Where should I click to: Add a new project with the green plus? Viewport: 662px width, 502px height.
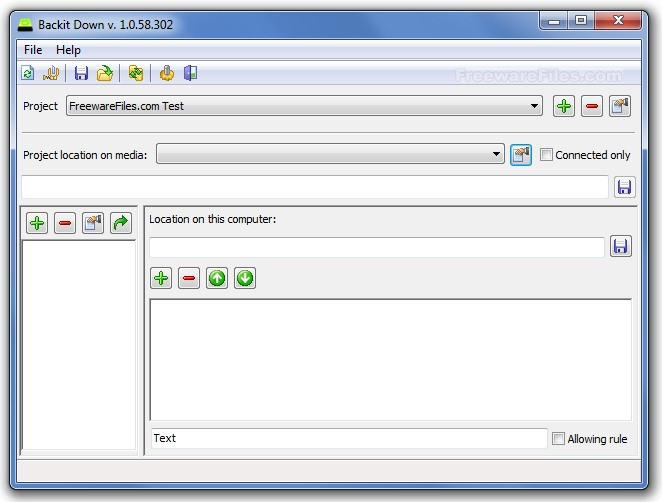[x=564, y=106]
